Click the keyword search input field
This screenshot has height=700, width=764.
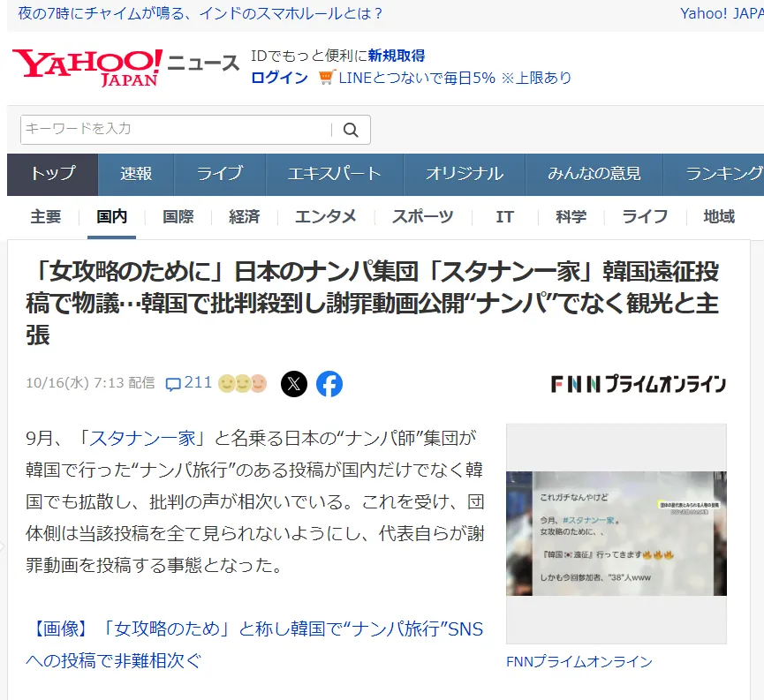point(177,130)
